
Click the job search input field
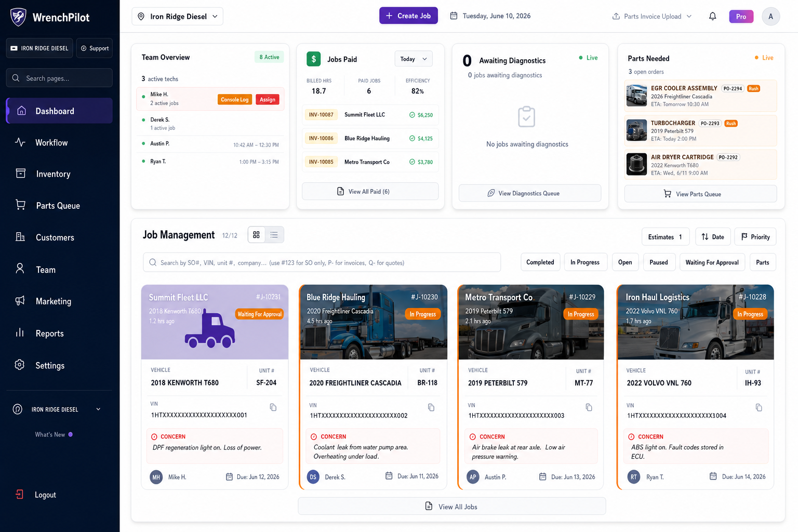point(322,262)
